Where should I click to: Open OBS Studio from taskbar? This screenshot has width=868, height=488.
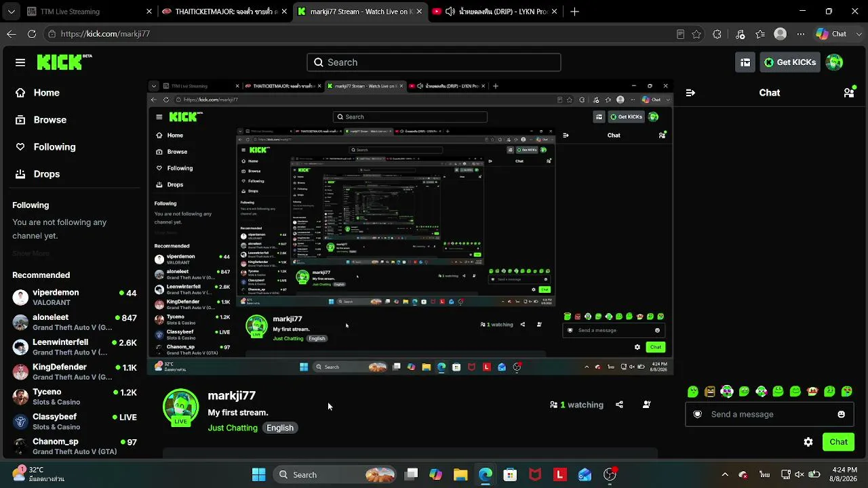click(x=610, y=474)
